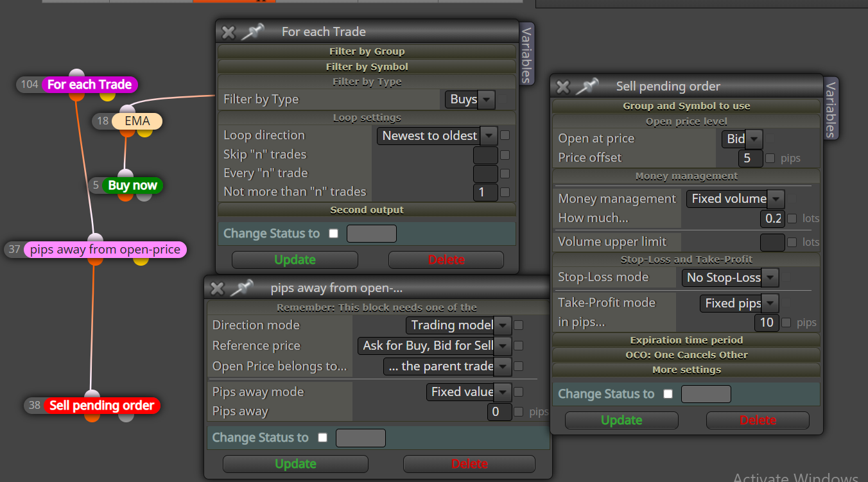Open the Open at price Bid dropdown
Viewport: 868px width, 482px height.
742,139
